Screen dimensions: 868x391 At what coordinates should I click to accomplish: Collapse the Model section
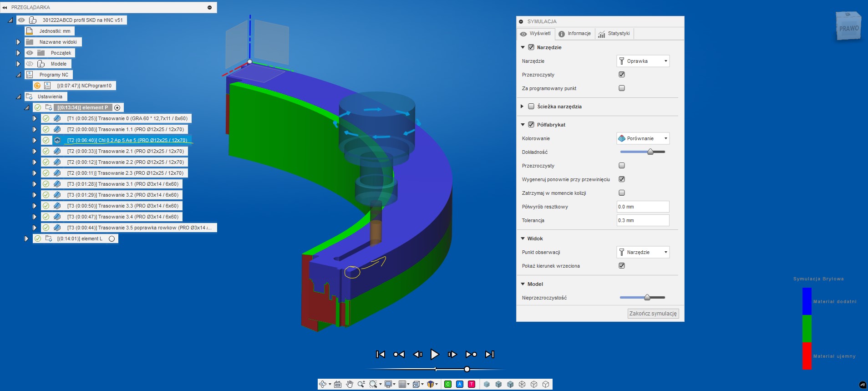point(523,284)
